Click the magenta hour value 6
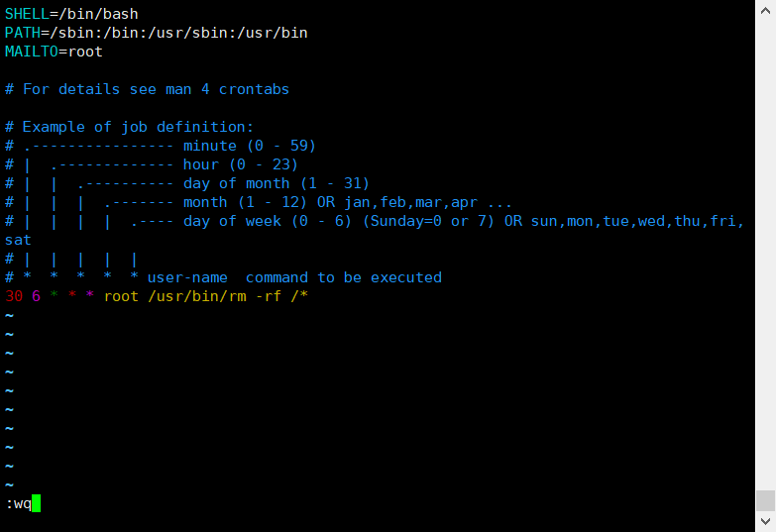The image size is (776, 532). pos(36,296)
